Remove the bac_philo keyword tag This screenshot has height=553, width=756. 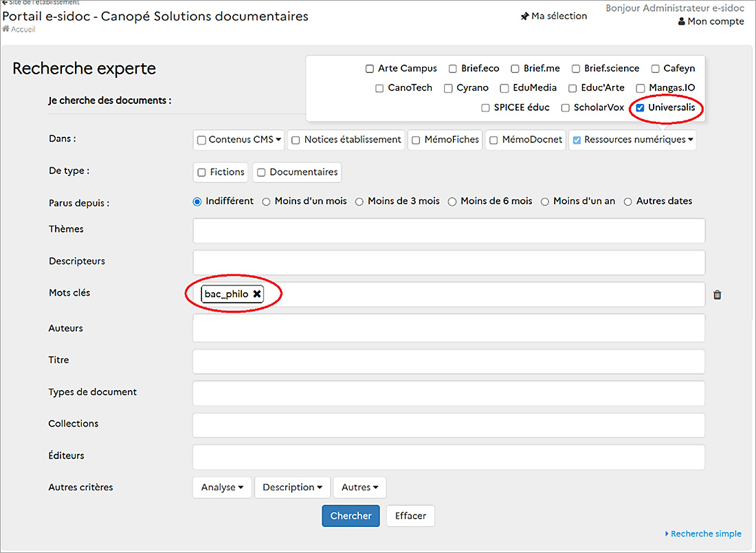pos(257,294)
